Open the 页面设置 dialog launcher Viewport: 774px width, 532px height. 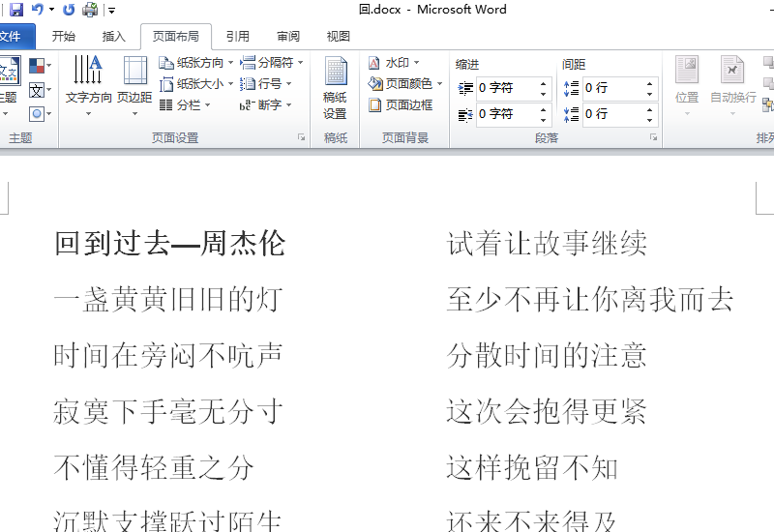(x=301, y=137)
